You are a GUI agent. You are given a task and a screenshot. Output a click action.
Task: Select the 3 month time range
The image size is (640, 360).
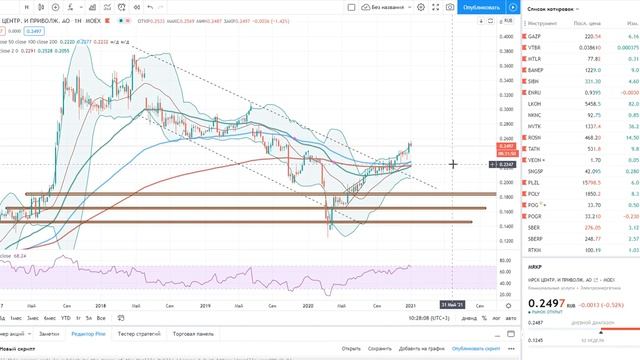point(33,318)
